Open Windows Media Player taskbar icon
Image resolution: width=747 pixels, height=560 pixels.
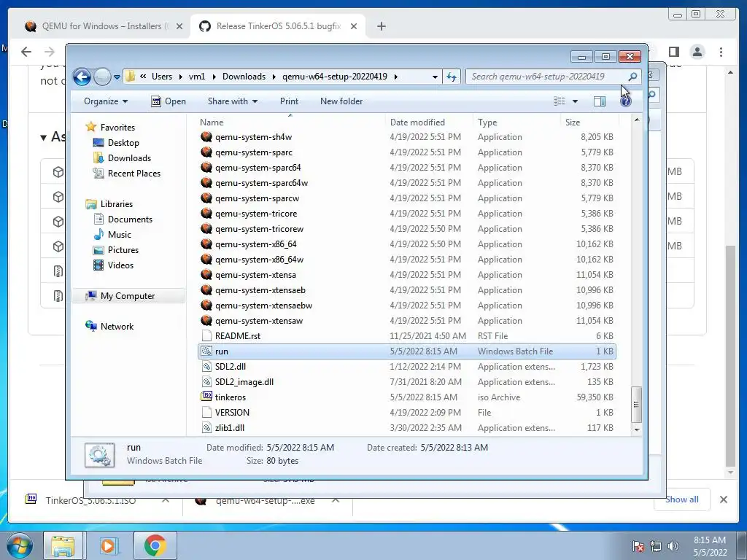point(109,545)
